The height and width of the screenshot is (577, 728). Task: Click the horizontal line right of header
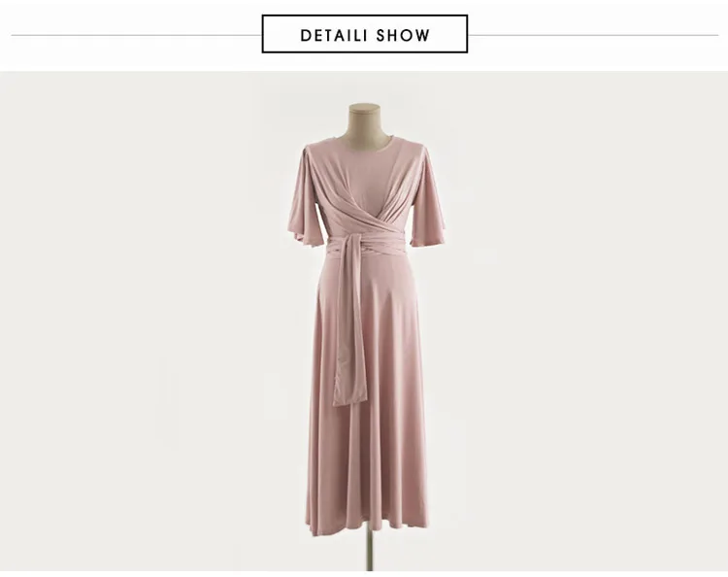coord(593,35)
